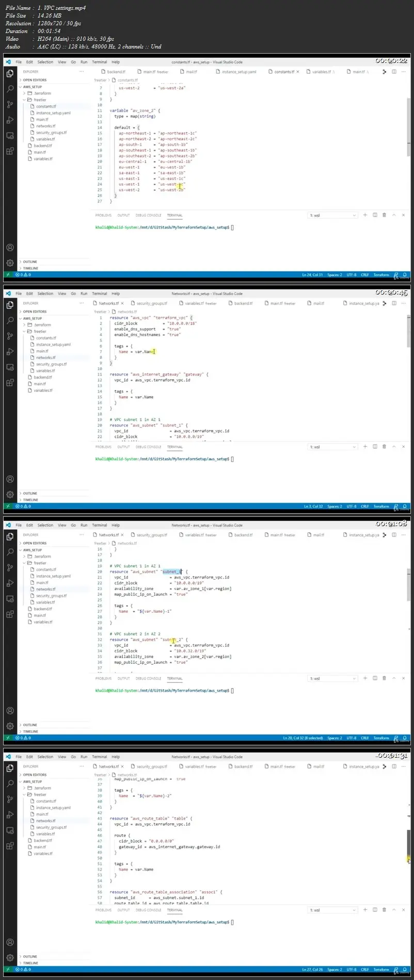Open Manage gear in the 00:00:22 frame
The height and width of the screenshot is (980, 414).
pyautogui.click(x=10, y=263)
